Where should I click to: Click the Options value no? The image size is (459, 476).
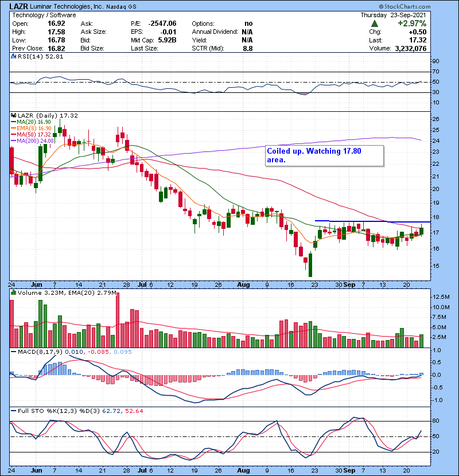(x=248, y=24)
